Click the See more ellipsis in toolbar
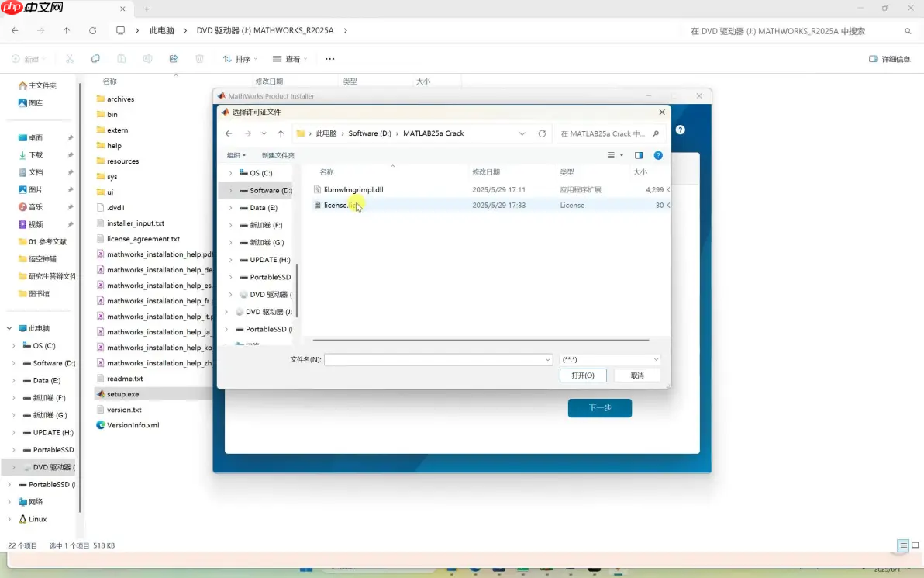This screenshot has height=578, width=924. tap(329, 58)
